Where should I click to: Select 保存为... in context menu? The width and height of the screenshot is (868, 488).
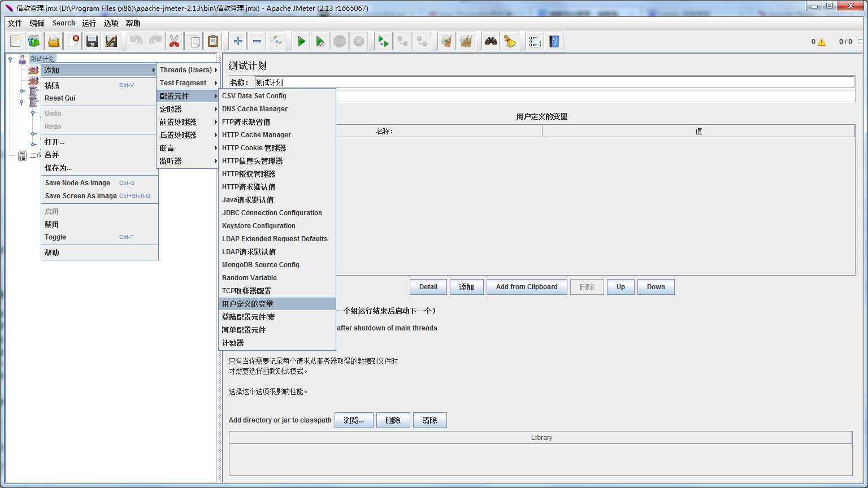(x=99, y=168)
